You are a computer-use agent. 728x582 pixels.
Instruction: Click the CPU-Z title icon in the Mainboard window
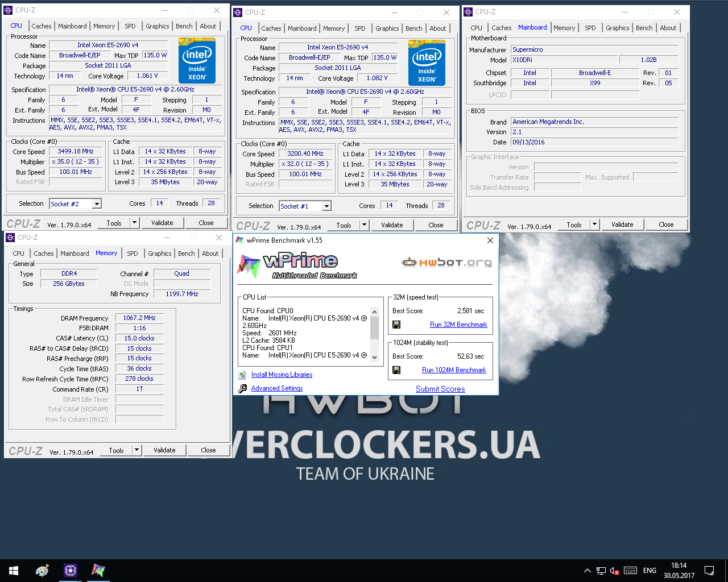468,11
